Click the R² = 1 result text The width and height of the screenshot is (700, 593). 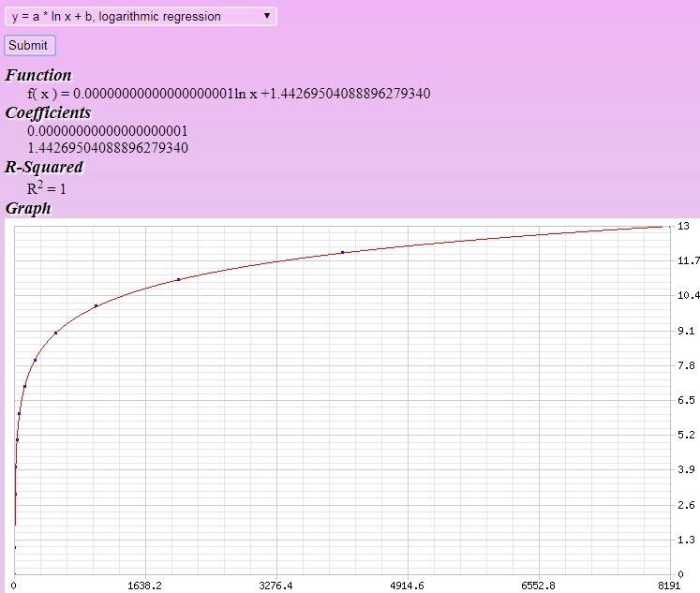[x=47, y=187]
